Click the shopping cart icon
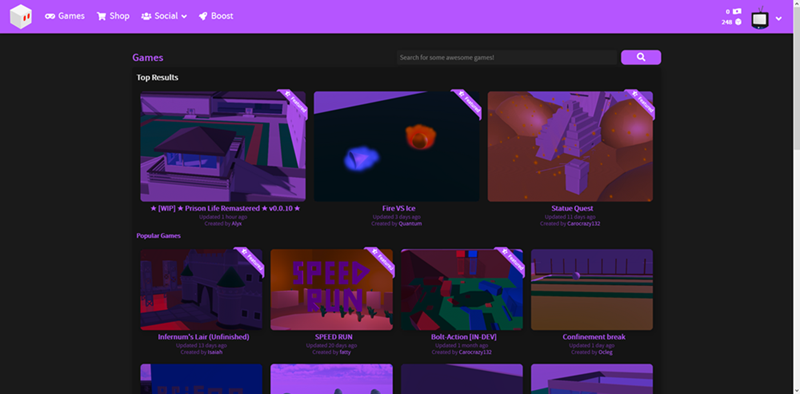 click(102, 16)
